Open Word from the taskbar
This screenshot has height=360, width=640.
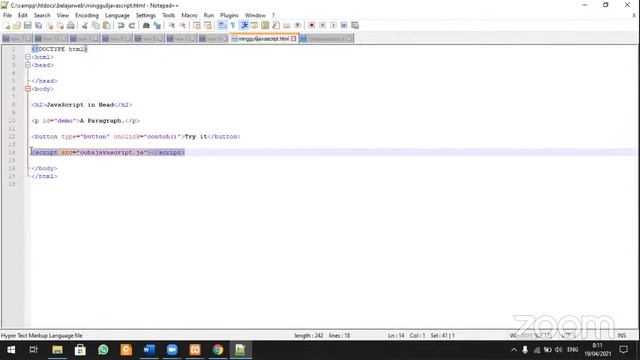tap(149, 350)
